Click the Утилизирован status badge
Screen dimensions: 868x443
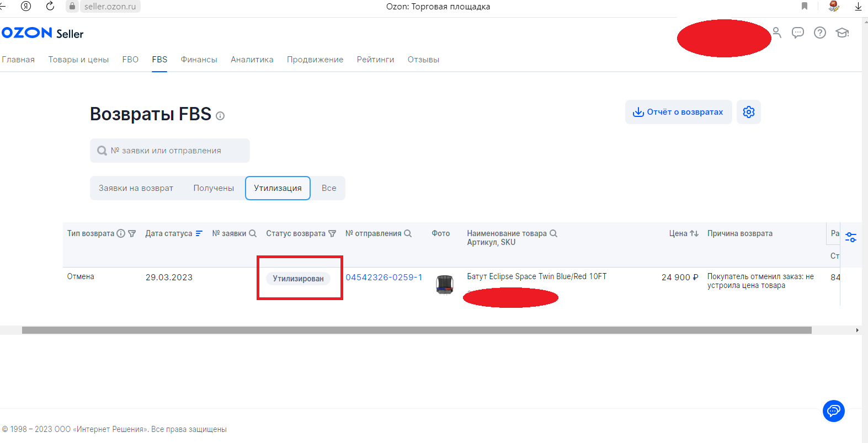[298, 279]
